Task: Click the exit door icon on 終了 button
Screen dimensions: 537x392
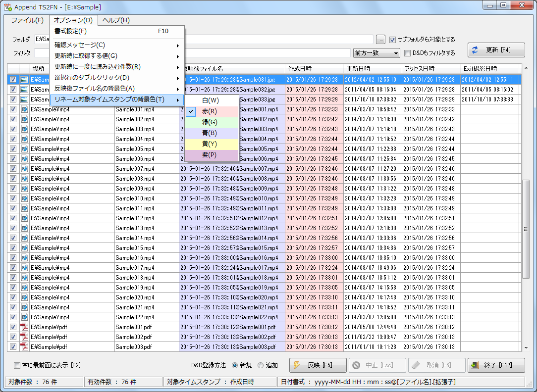Action: coord(475,365)
